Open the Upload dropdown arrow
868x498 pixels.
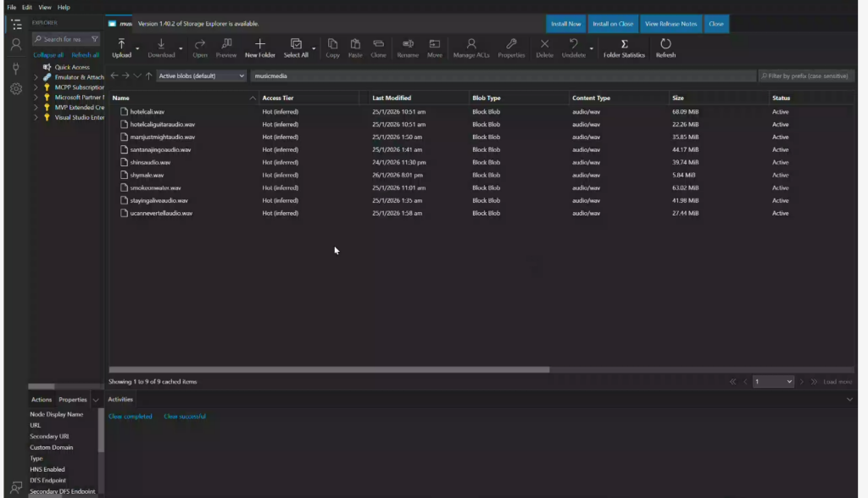click(138, 49)
